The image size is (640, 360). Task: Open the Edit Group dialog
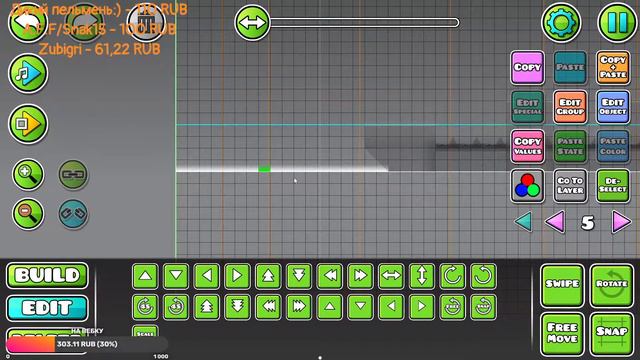[x=570, y=107]
